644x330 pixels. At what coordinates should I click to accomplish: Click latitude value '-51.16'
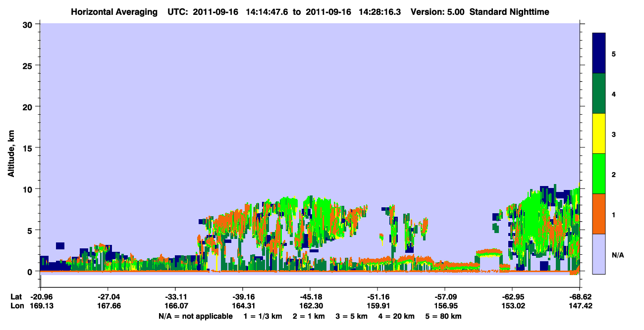377,297
